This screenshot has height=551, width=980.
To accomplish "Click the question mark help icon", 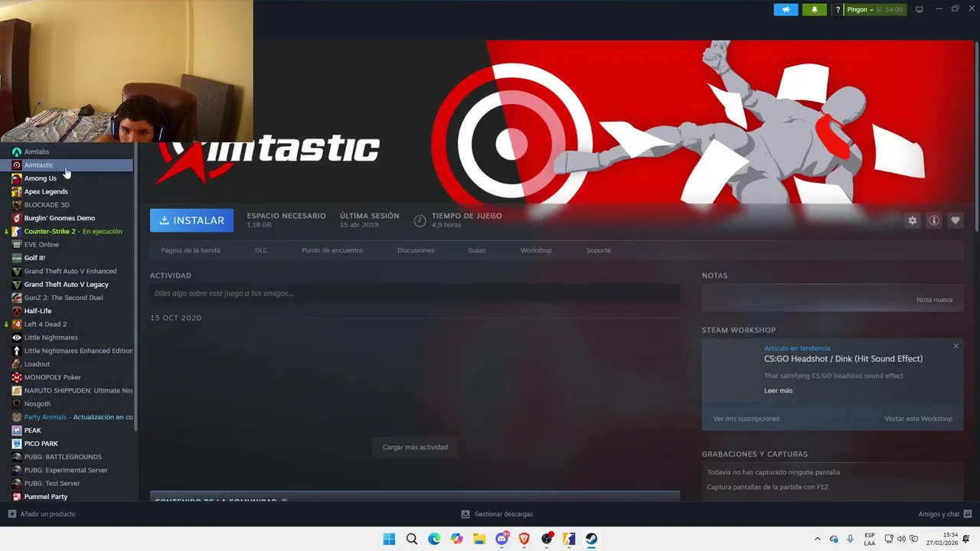I will 838,9.
